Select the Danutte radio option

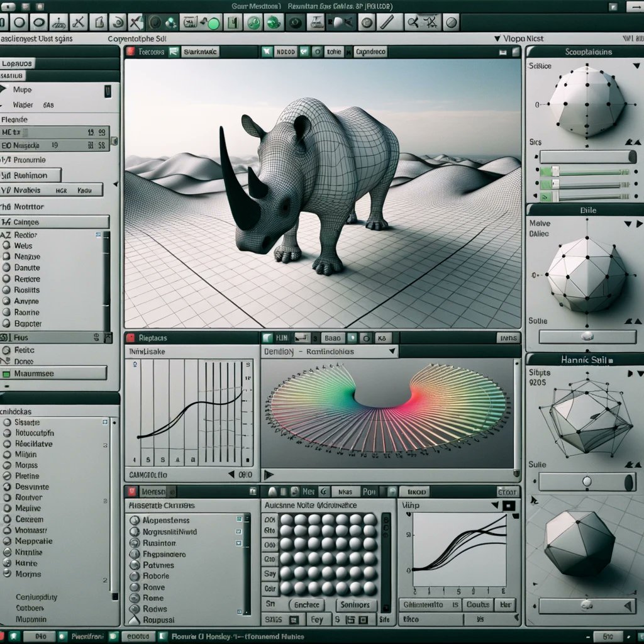[x=6, y=267]
